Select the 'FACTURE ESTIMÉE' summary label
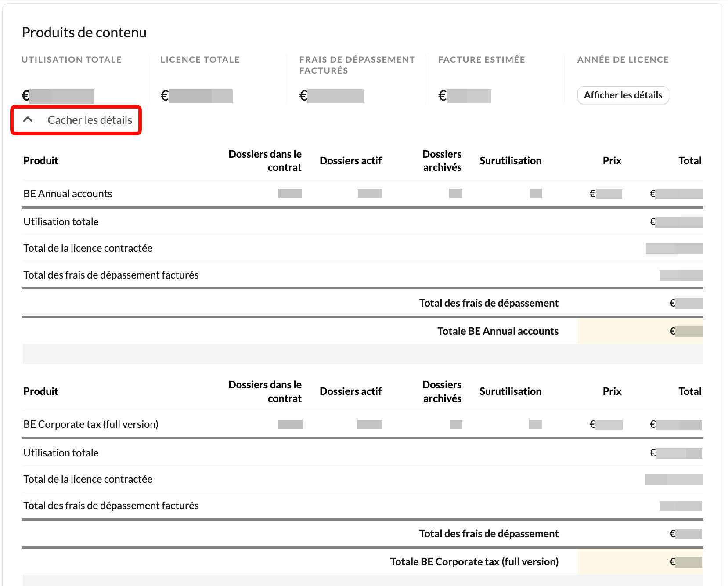 tap(482, 60)
